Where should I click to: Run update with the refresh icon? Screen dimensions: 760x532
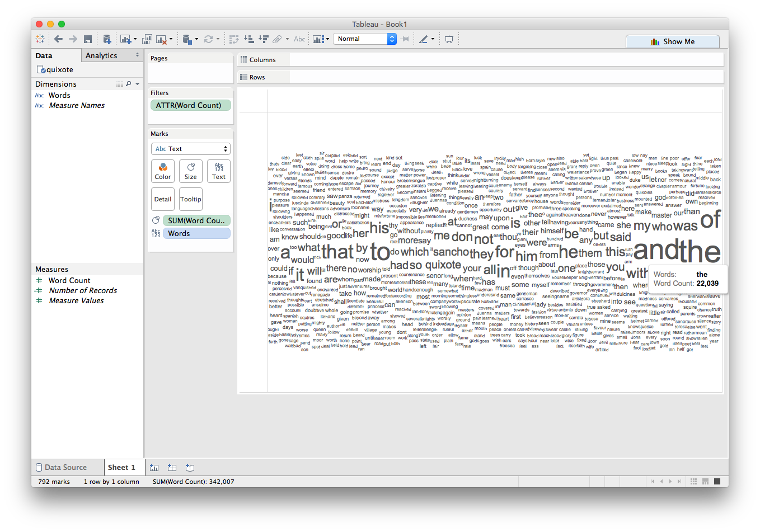208,39
